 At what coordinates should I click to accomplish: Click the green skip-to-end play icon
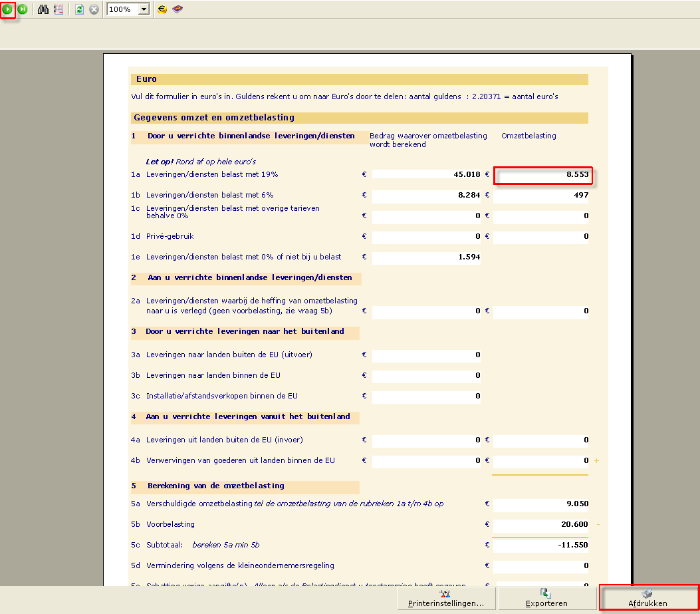[x=23, y=9]
